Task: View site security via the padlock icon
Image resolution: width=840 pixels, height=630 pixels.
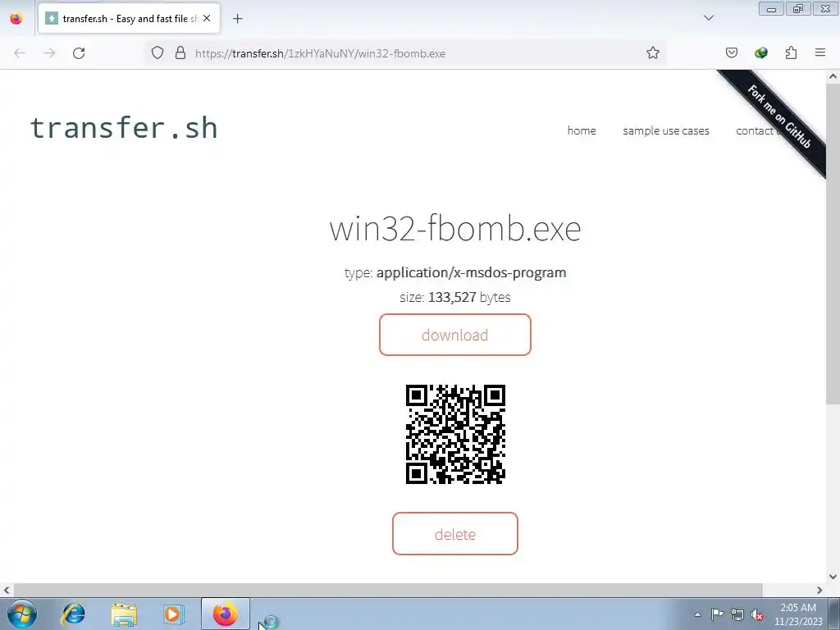Action: tap(180, 53)
